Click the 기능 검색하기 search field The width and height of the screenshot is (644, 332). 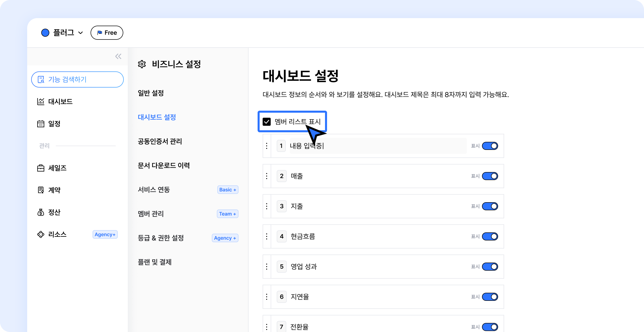[x=77, y=79]
